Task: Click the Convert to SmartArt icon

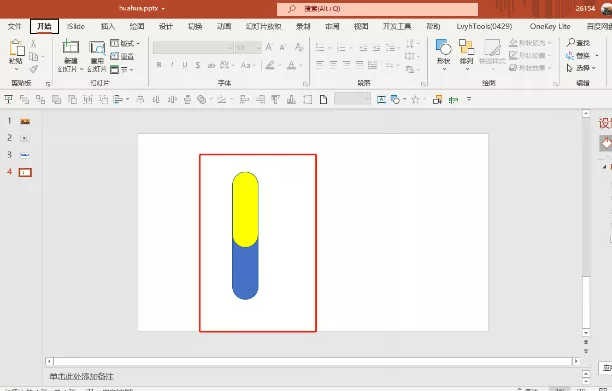Action: tap(410, 69)
